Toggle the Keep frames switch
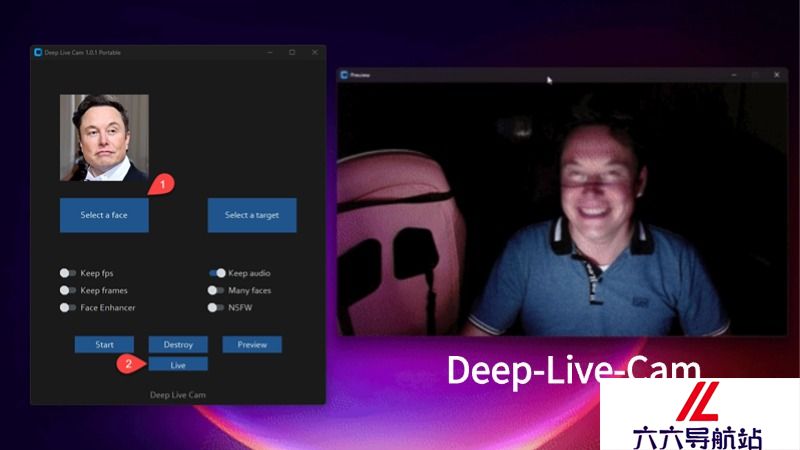 coord(67,290)
